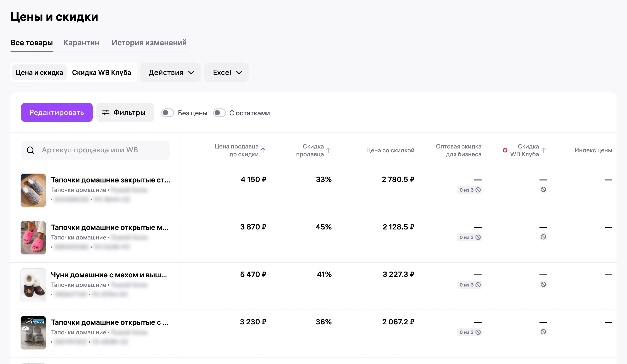
Task: Select the Скидка WB Клуба segment
Action: click(101, 72)
